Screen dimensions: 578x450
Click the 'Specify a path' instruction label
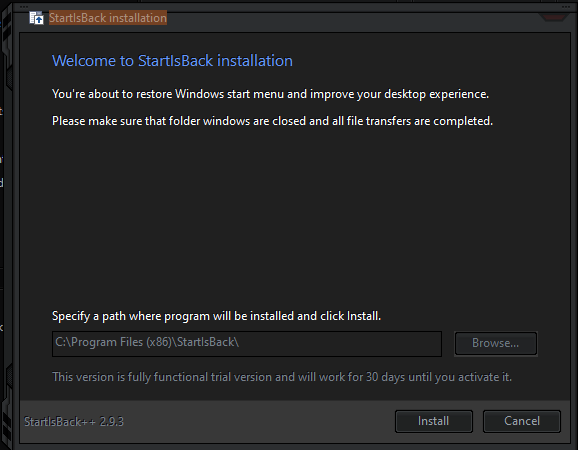216,316
